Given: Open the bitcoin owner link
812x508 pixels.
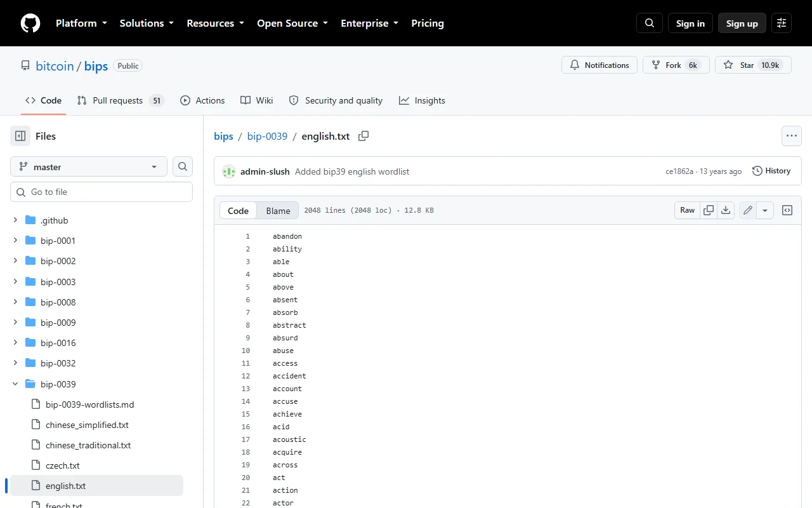Looking at the screenshot, I should (x=55, y=66).
